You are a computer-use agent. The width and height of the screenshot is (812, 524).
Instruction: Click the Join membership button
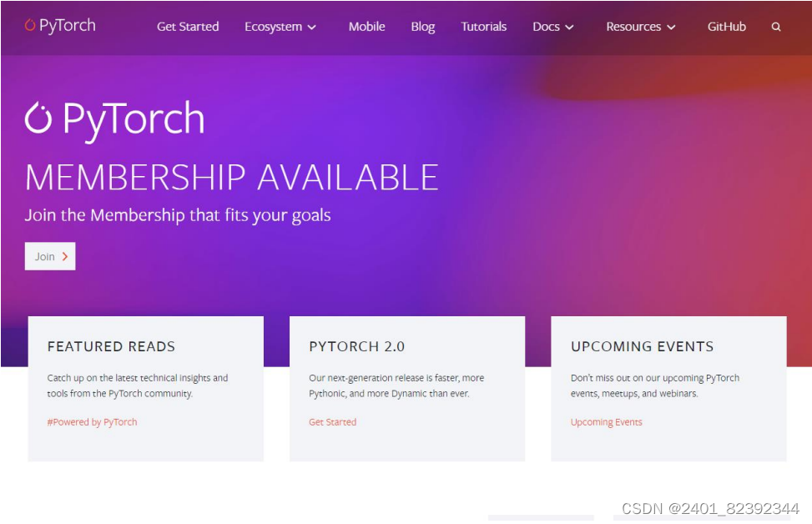click(50, 256)
